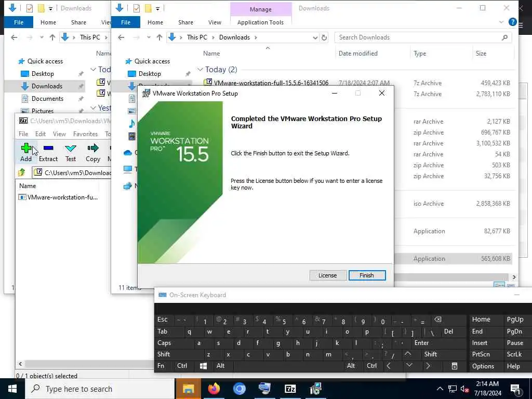Click the Windows logo key on On-Screen Keyboard
Viewport: 532px width, 399px height.
pyautogui.click(x=203, y=366)
